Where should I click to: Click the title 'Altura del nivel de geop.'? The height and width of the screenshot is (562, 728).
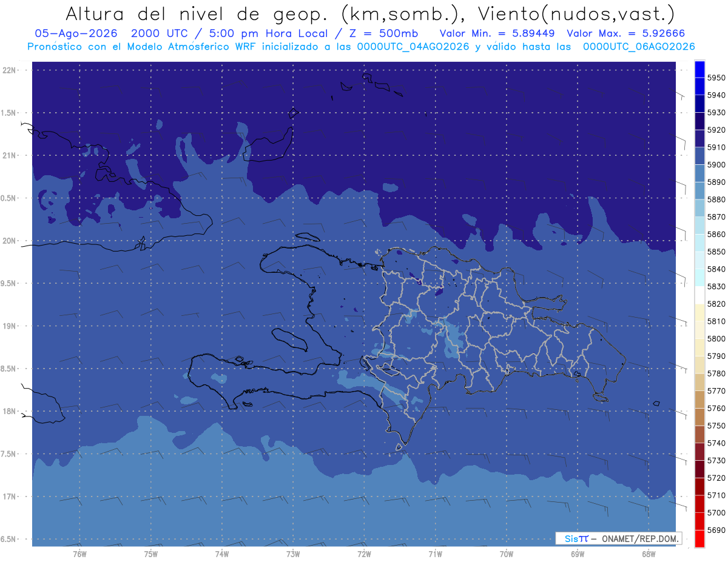(x=198, y=13)
